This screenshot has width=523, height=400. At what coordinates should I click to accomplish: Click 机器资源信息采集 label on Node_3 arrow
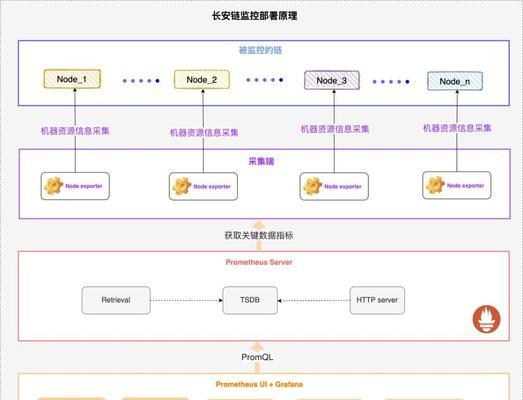click(335, 129)
